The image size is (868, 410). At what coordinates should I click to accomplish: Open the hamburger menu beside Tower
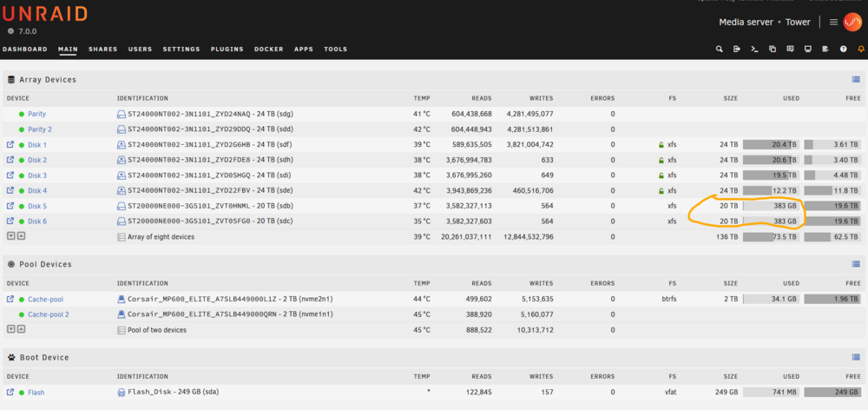pyautogui.click(x=833, y=23)
